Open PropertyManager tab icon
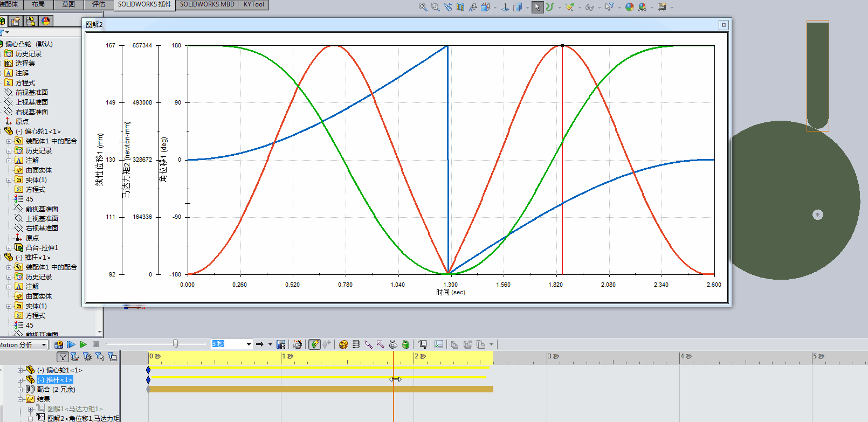The image size is (868, 422). [x=16, y=21]
